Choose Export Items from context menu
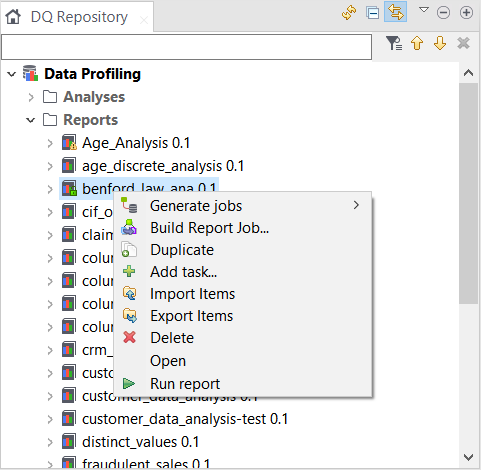The image size is (481, 470). (243, 316)
